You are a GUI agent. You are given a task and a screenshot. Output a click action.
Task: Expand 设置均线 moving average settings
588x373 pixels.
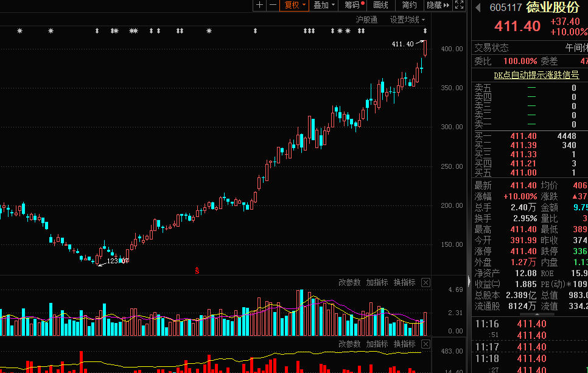tap(408, 20)
